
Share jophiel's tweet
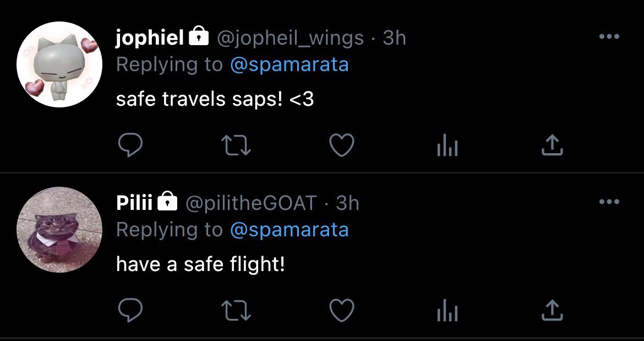coord(552,145)
